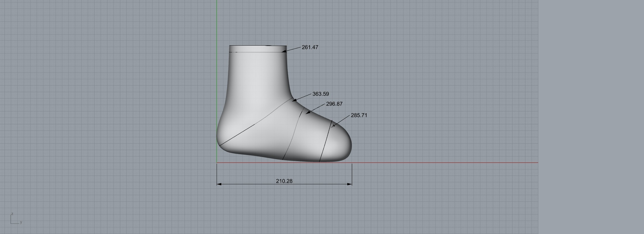Screen dimensions: 644x234
Task: Click the arrowhead of the 261.47 leader
Action: pyautogui.click(x=284, y=51)
